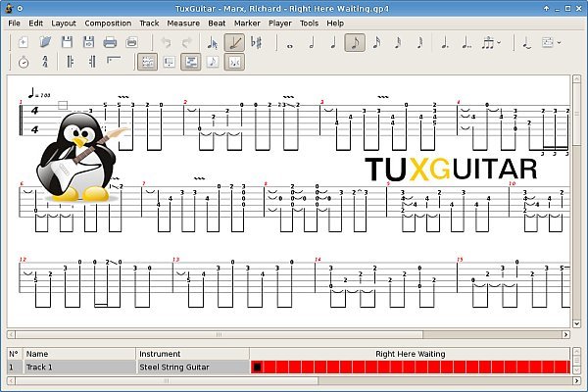Open the Track menu
The height and width of the screenshot is (392, 588).
tap(149, 24)
